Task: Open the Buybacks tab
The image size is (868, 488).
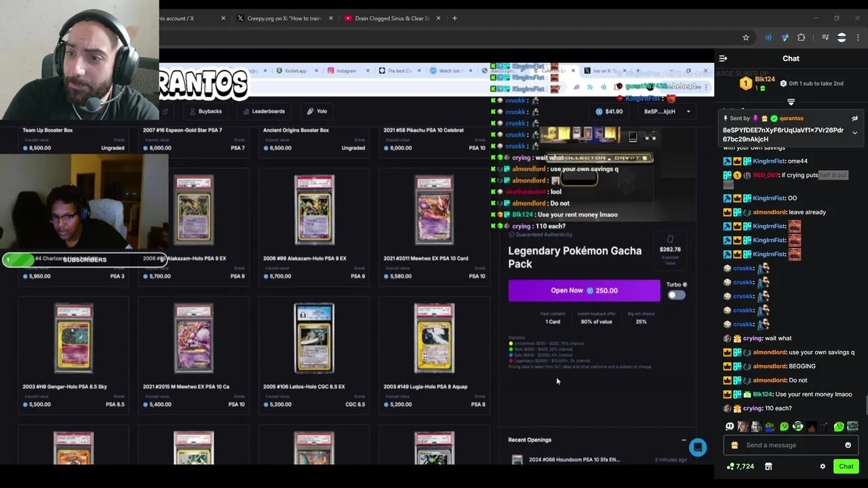Action: [206, 111]
